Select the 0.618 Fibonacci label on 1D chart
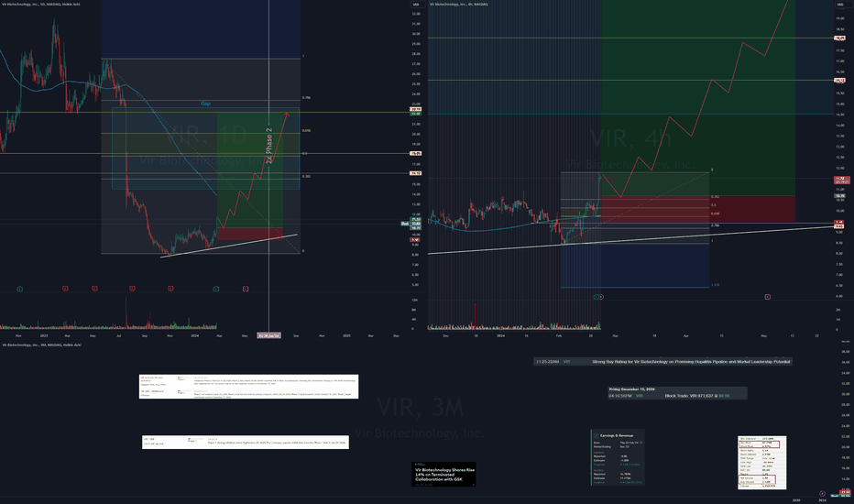854x504 pixels. point(306,131)
